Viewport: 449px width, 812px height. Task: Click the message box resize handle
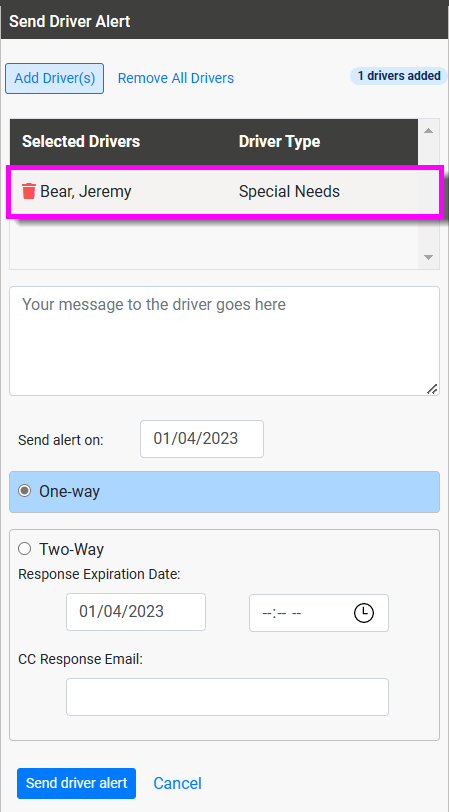[x=431, y=389]
